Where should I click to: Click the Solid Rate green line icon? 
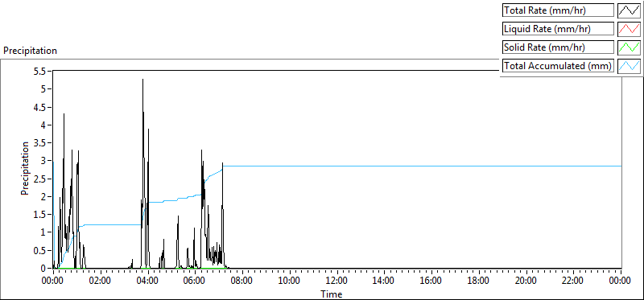pyautogui.click(x=629, y=47)
